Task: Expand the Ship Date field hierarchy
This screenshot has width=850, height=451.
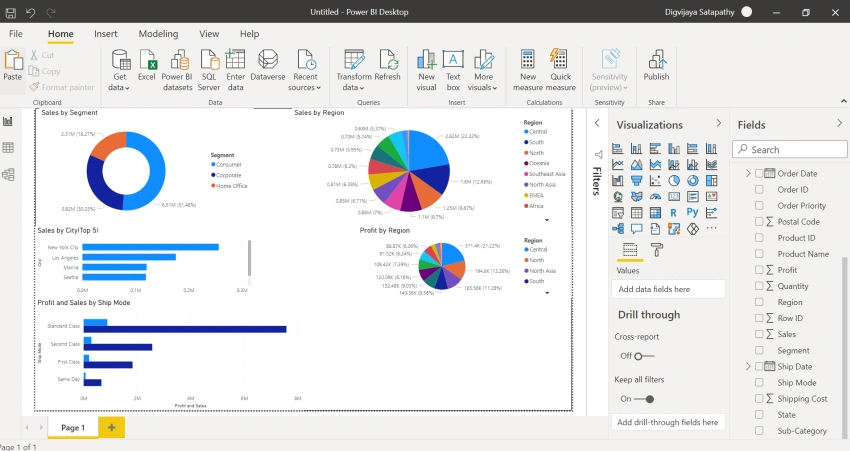Action: point(748,366)
